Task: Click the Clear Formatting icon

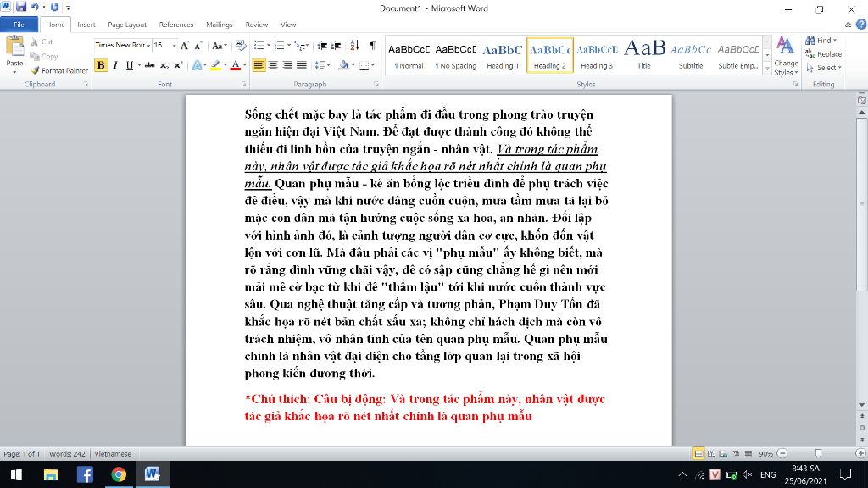Action: pos(240,46)
